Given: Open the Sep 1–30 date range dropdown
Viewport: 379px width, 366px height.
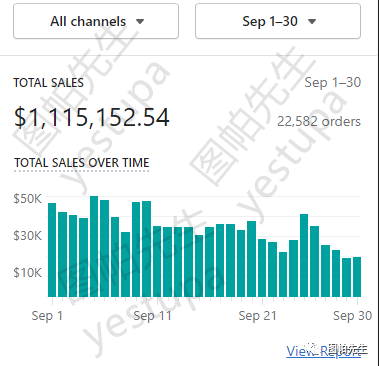Looking at the screenshot, I should pos(278,21).
